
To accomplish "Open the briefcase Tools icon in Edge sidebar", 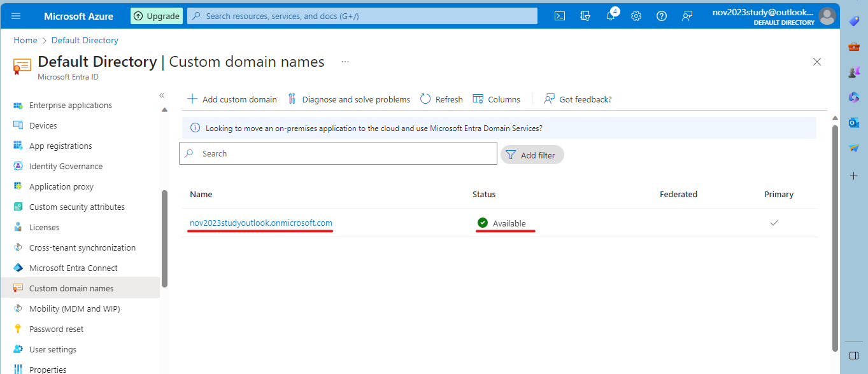I will (x=854, y=46).
